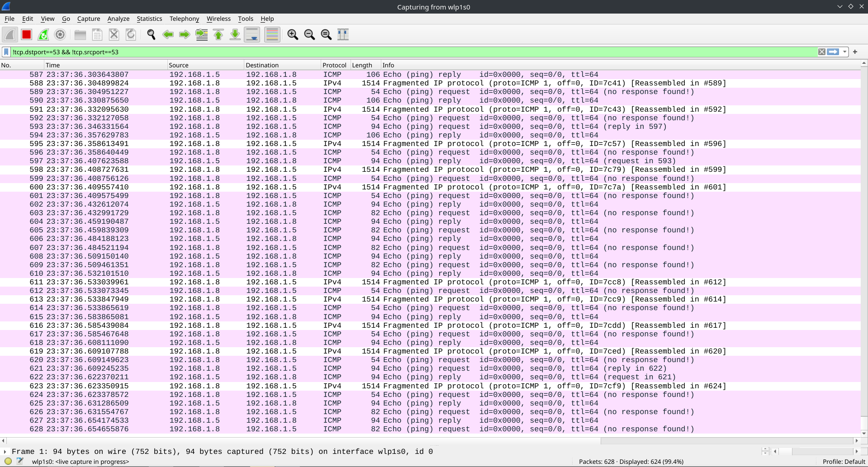This screenshot has height=467, width=868.
Task: Zoom in on the packet list
Action: pos(292,34)
